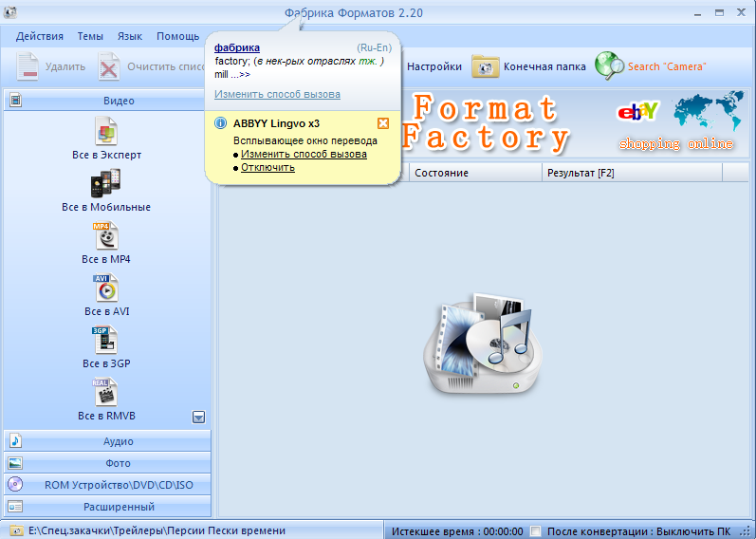
Task: Click the app icon in title bar
Action: (10, 12)
